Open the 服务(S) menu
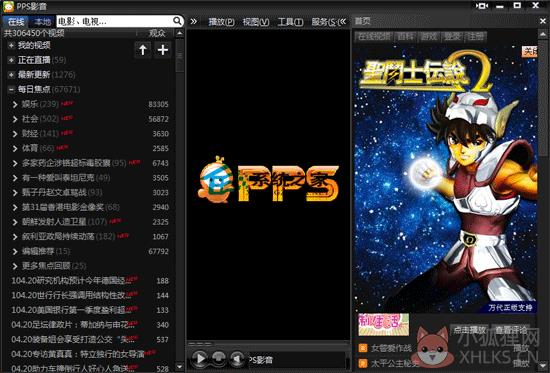This screenshot has width=550, height=373. 324,22
